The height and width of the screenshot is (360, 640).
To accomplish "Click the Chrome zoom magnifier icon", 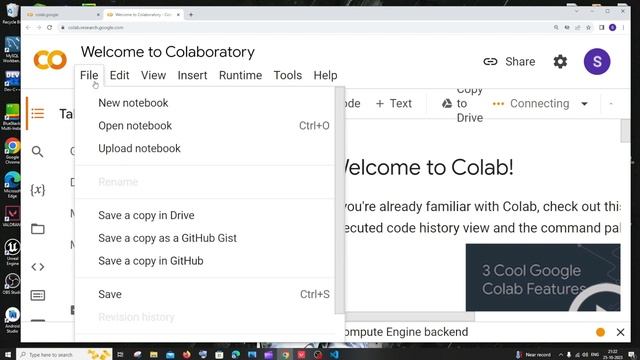I will [x=556, y=27].
